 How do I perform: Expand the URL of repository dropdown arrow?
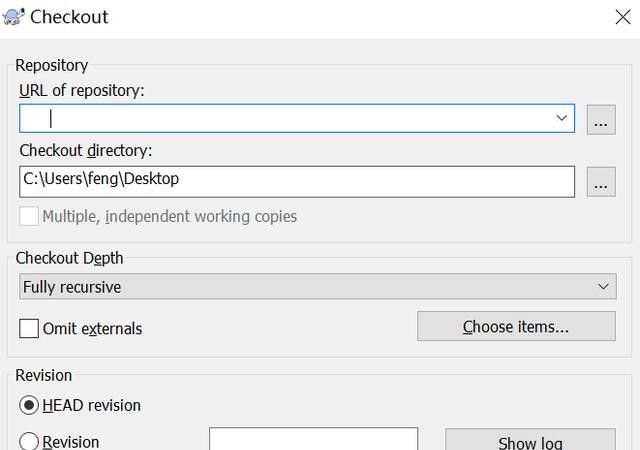[561, 119]
